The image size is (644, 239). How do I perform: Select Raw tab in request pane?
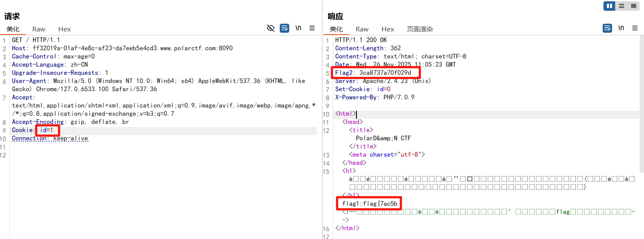pos(39,29)
